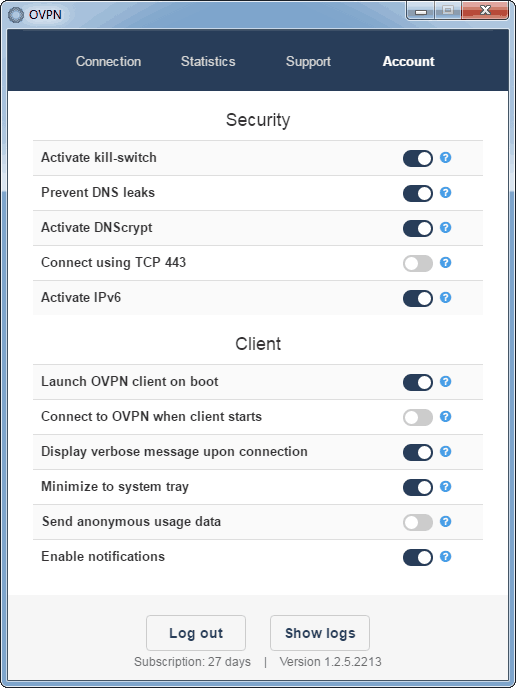This screenshot has height=688, width=516.
Task: Click the Log out button
Action: click(x=196, y=633)
